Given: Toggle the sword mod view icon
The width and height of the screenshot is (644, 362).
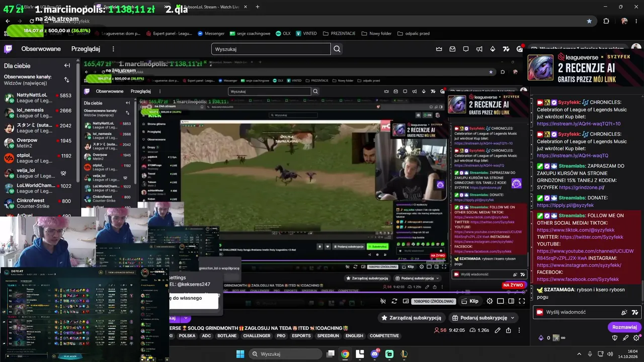Looking at the screenshot, I should click(x=625, y=338).
